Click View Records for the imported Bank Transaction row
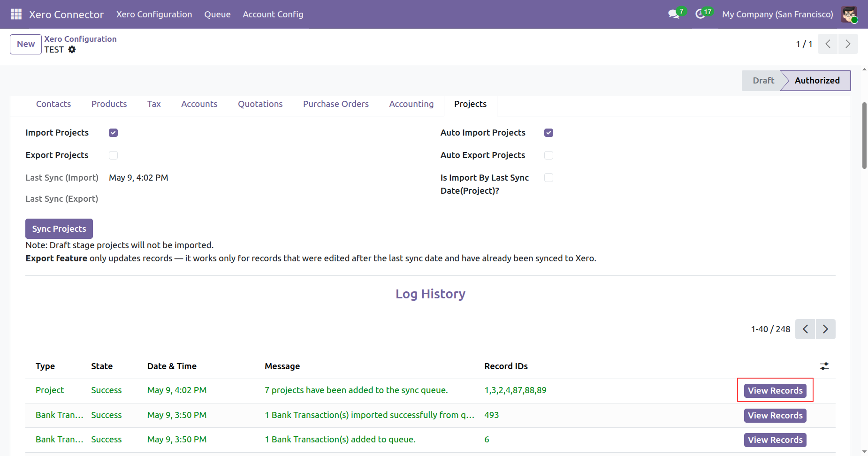Screen dimensions: 868x456 (775, 415)
